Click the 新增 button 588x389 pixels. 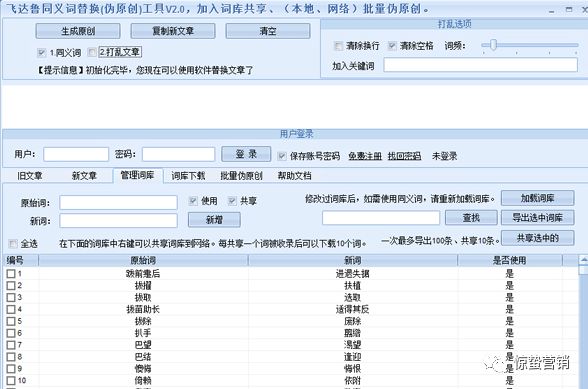coord(214,220)
